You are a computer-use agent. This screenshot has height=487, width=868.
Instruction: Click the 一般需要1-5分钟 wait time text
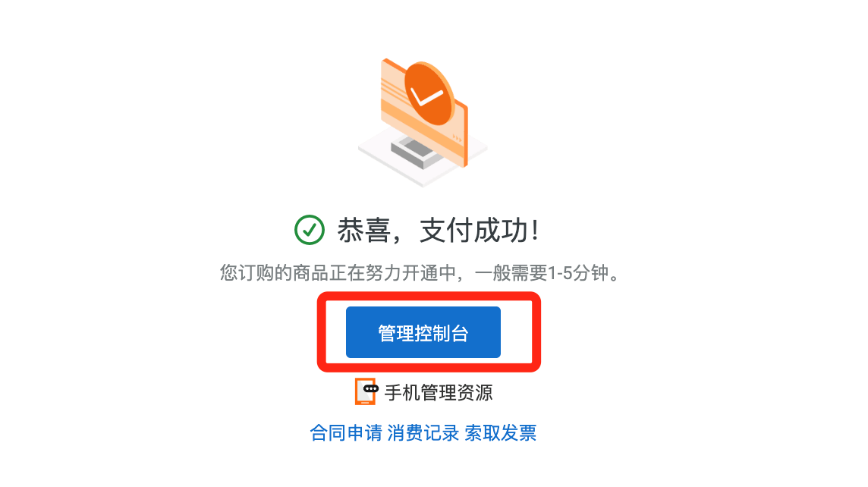pos(542,273)
